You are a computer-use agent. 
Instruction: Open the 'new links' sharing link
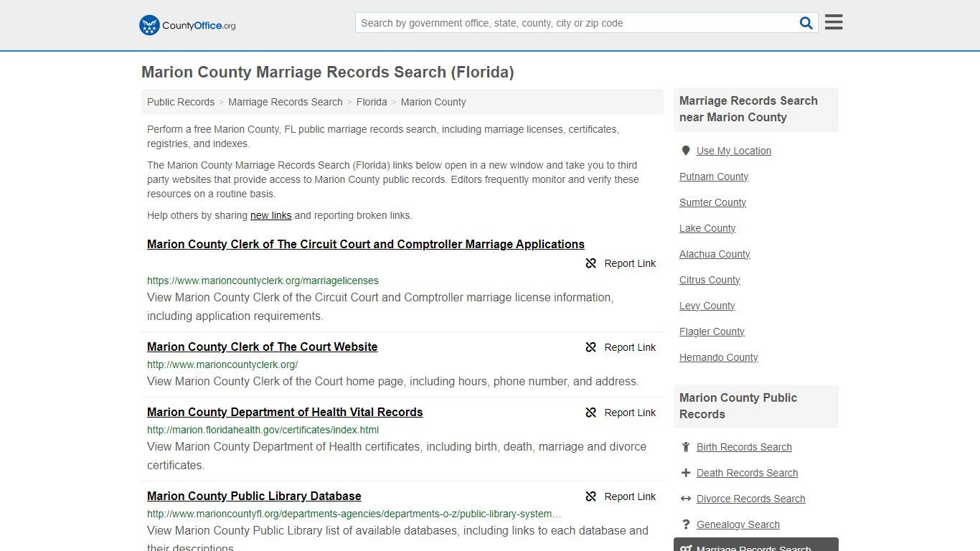pos(270,215)
